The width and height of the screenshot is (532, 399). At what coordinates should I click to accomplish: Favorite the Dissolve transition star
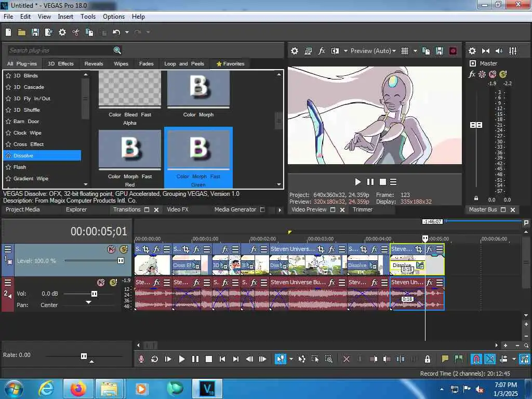(8, 156)
